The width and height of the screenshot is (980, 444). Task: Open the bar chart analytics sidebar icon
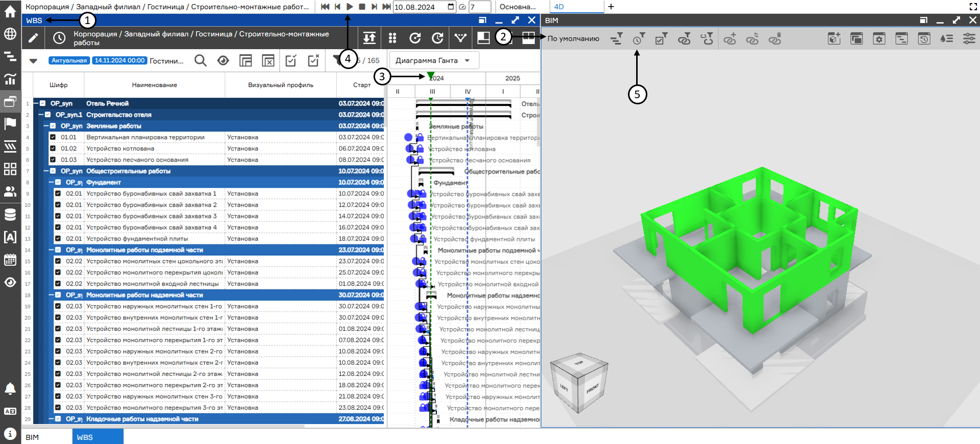10,79
